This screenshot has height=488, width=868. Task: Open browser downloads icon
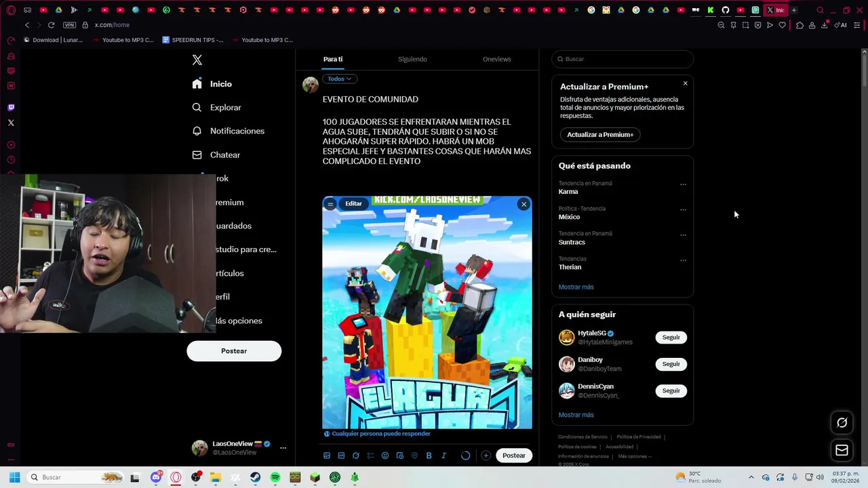coord(825,25)
